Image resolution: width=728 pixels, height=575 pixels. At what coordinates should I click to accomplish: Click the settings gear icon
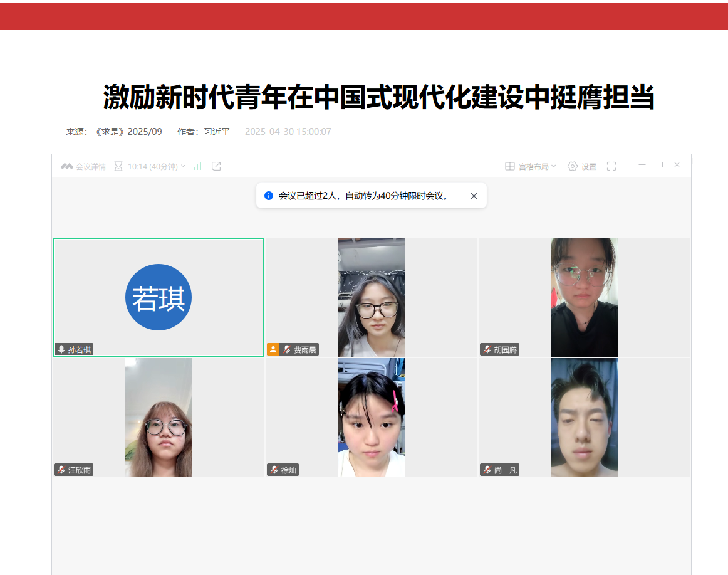tap(573, 166)
